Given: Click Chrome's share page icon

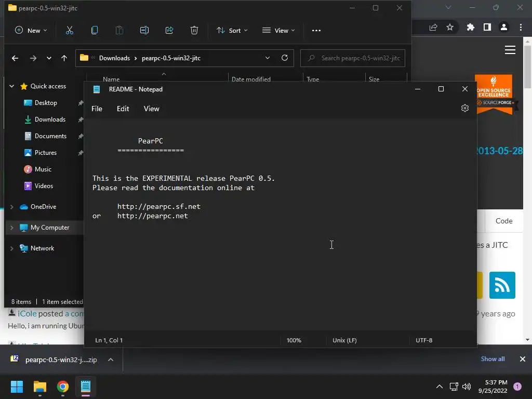Looking at the screenshot, I should point(433,27).
